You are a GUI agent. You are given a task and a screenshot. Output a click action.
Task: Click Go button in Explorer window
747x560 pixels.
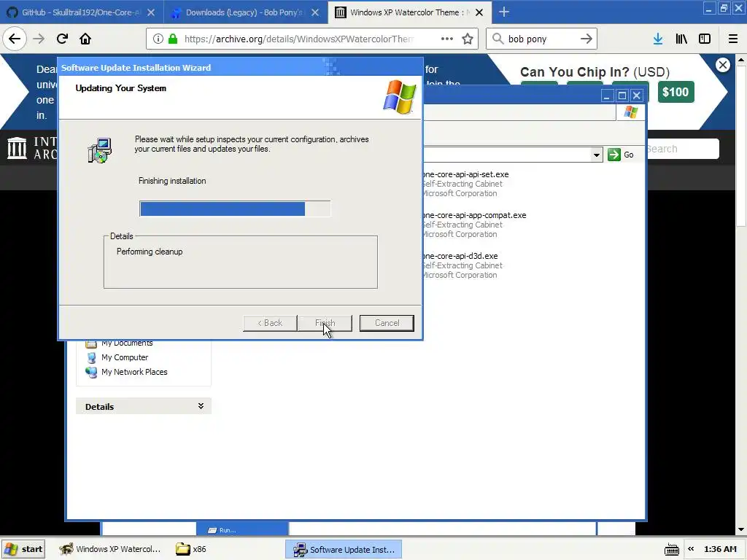pos(622,155)
